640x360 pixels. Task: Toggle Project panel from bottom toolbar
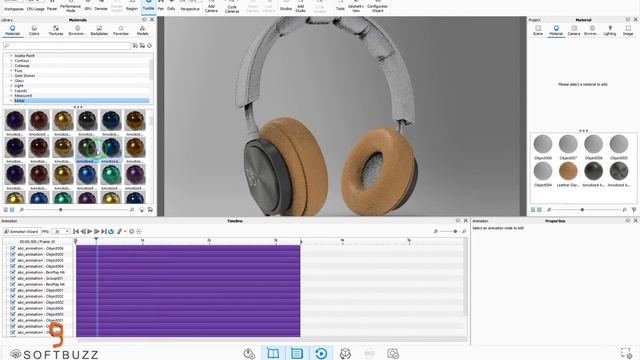pyautogui.click(x=297, y=353)
